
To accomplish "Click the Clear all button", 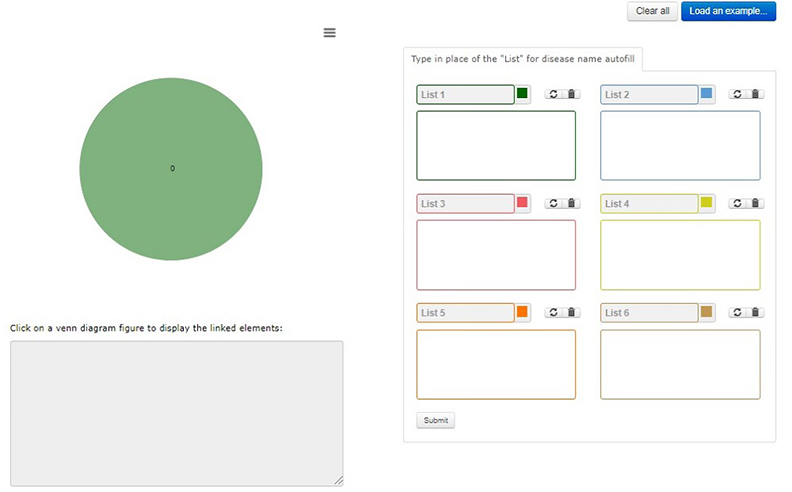I will [653, 11].
